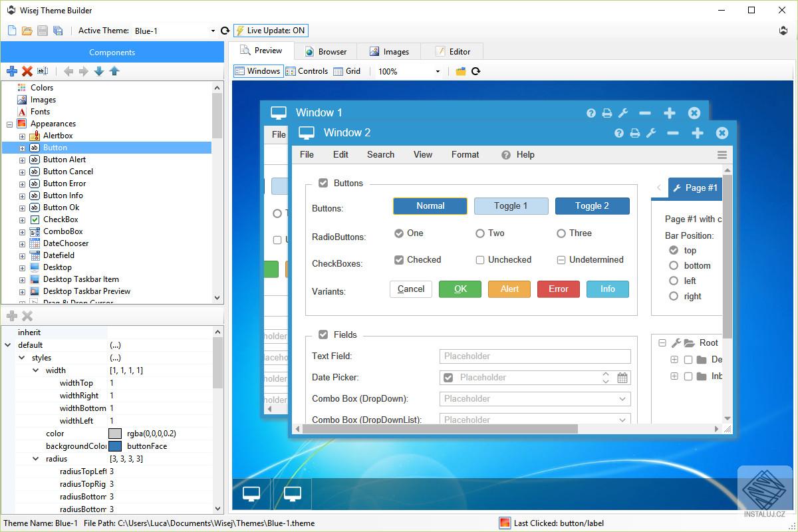Collapse the Appearances tree node

pyautogui.click(x=9, y=124)
